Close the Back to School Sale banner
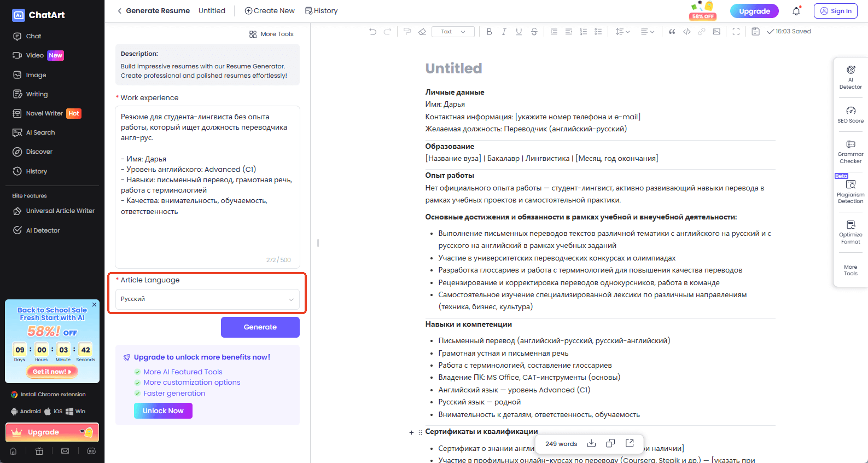This screenshot has width=868, height=463. pyautogui.click(x=94, y=305)
